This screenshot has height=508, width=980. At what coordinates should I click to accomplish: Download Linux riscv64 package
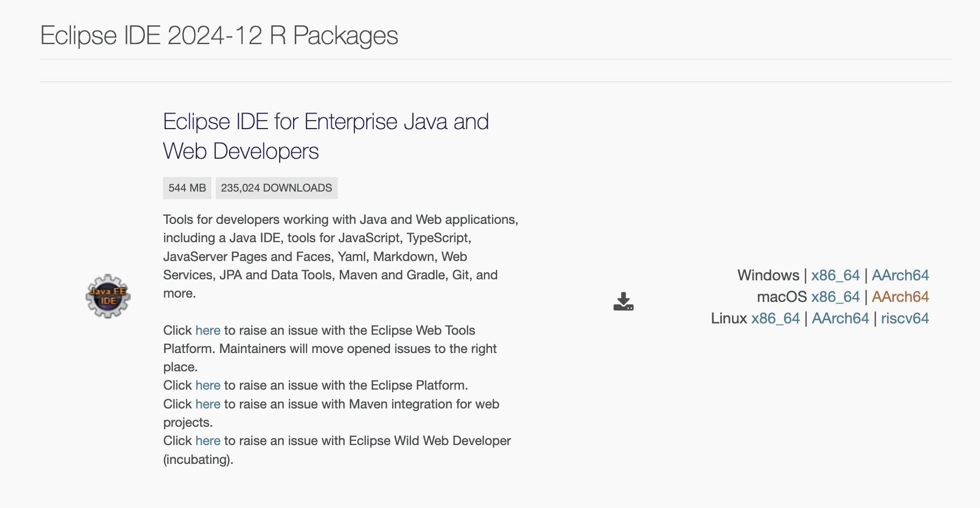905,318
